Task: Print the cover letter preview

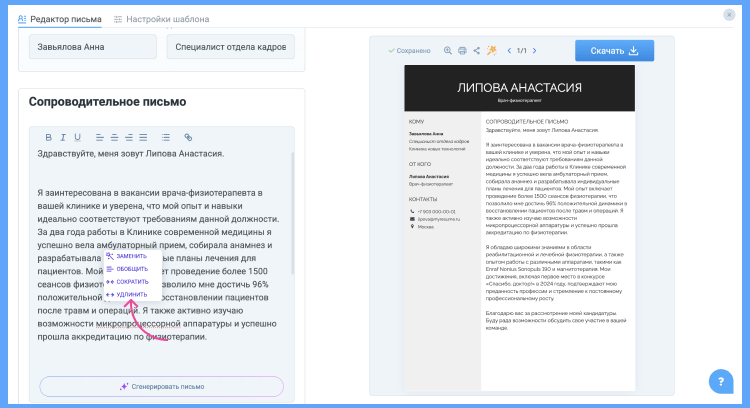Action: pos(462,50)
